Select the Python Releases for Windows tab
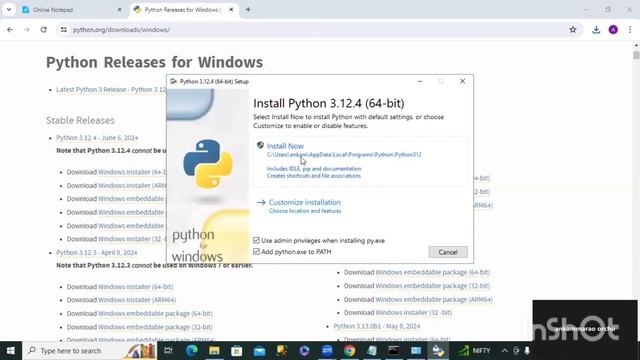This screenshot has width=640, height=360. [183, 9]
